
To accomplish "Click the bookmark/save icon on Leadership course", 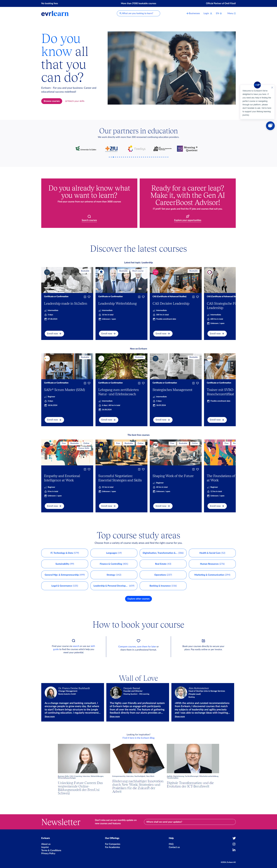I will [x=84, y=298].
